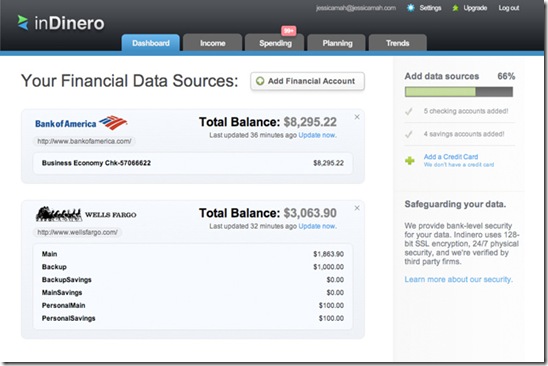Click the Settings gear icon

411,8
